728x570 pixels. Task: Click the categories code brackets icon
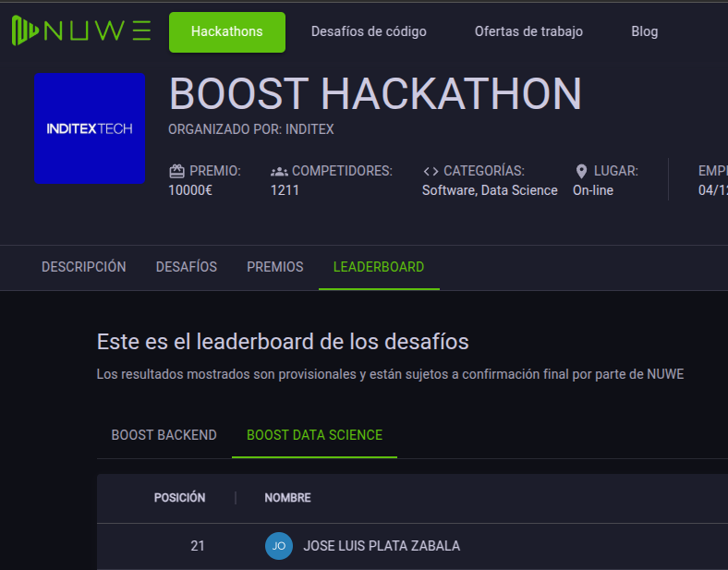pyautogui.click(x=431, y=171)
